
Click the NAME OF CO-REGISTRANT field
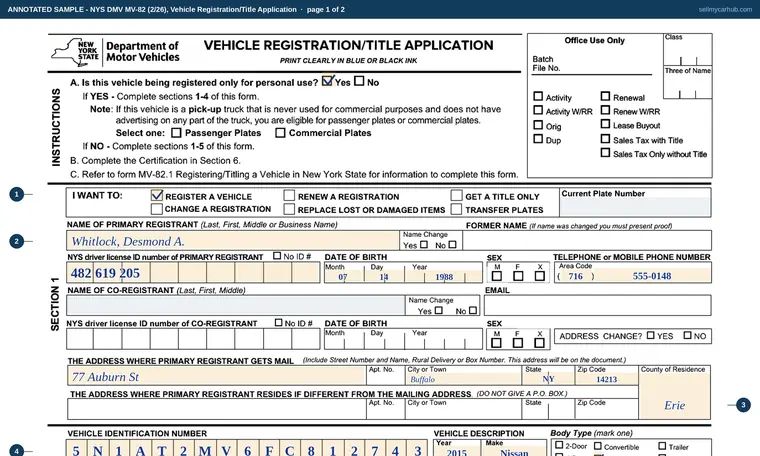(236, 305)
